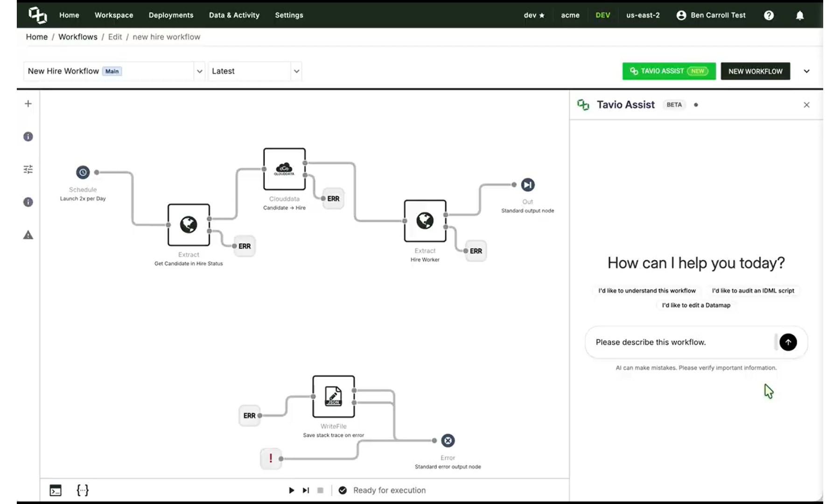
Task: Select the red exclamation catch node
Action: pyautogui.click(x=271, y=458)
